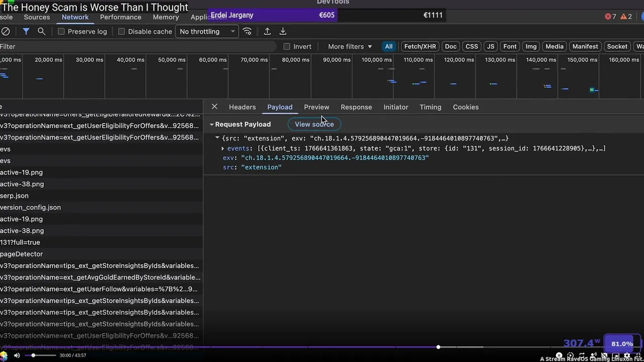Click the video progress bar scrubber handle

pos(438,347)
